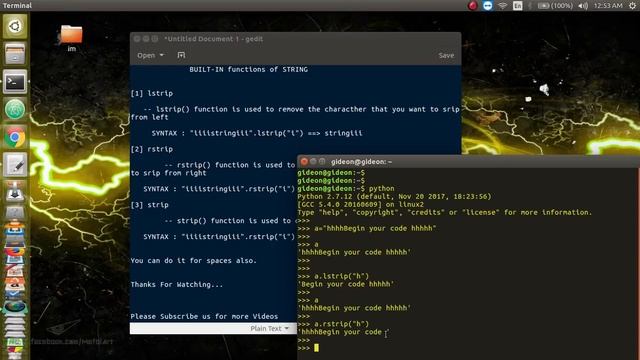Click the terminal prompt cursor block
This screenshot has height=360, width=640.
coord(316,348)
